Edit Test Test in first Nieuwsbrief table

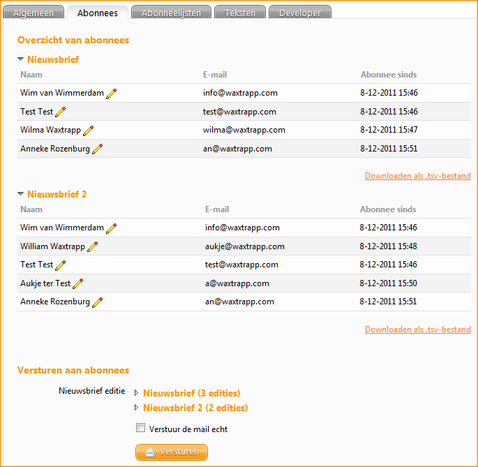pos(60,112)
